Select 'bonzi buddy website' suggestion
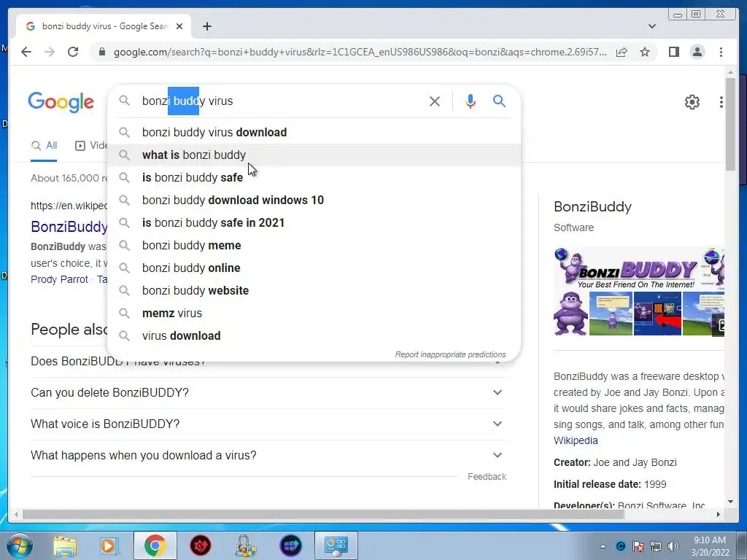 314,290
